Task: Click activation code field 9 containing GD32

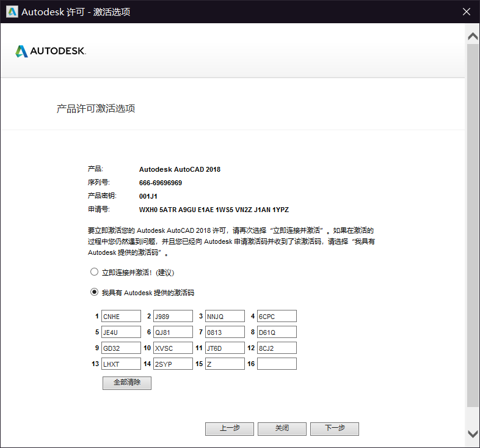Action: click(122, 348)
